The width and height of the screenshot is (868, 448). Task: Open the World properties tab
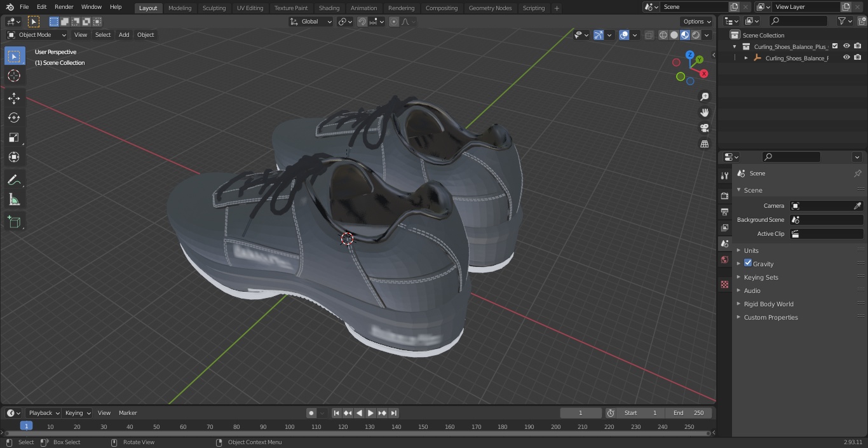click(724, 260)
